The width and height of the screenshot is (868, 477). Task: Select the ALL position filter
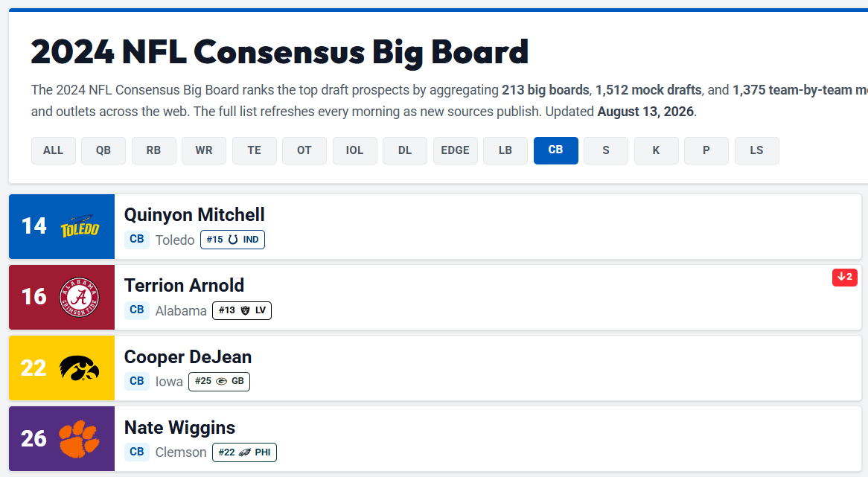pos(53,150)
